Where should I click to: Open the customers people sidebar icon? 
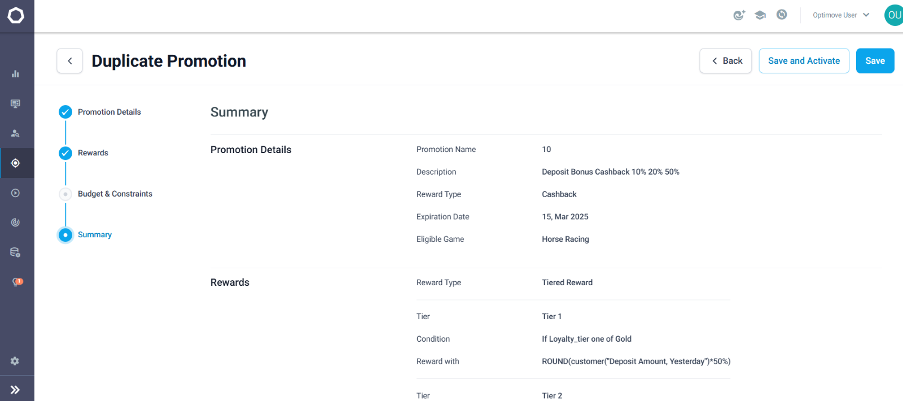[x=16, y=134]
